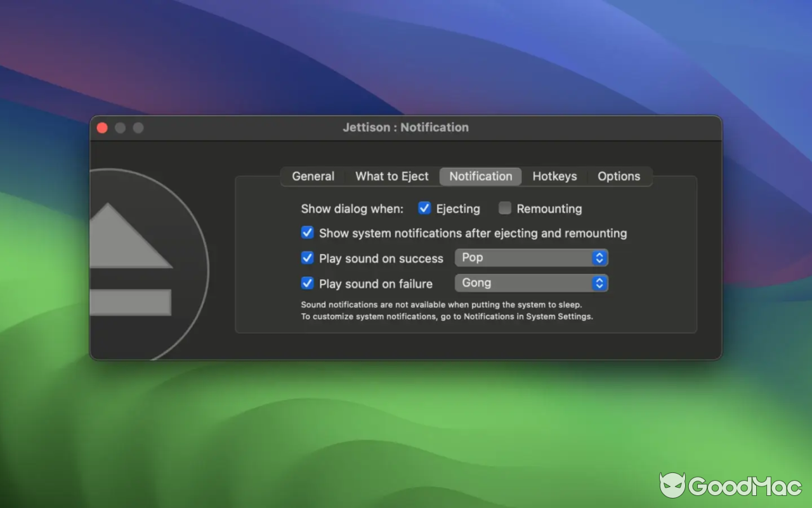Open the What to Eject tab
This screenshot has width=812, height=508.
391,176
